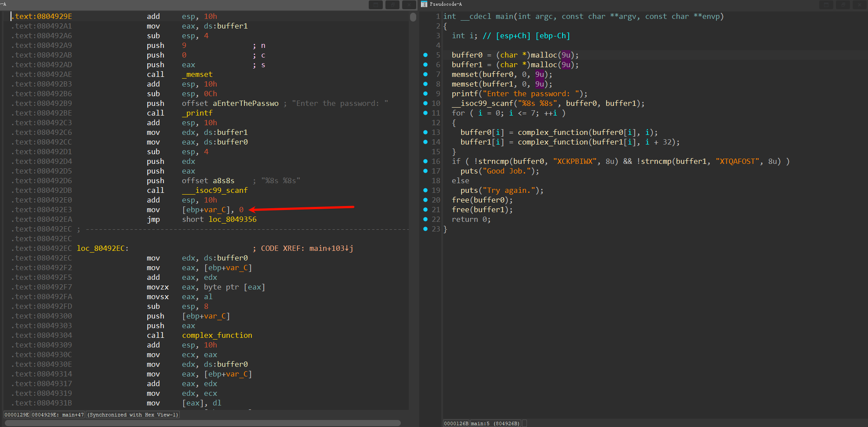This screenshot has height=427, width=868.
Task: Click status entry '0804929E: main+47'
Action: point(58,415)
